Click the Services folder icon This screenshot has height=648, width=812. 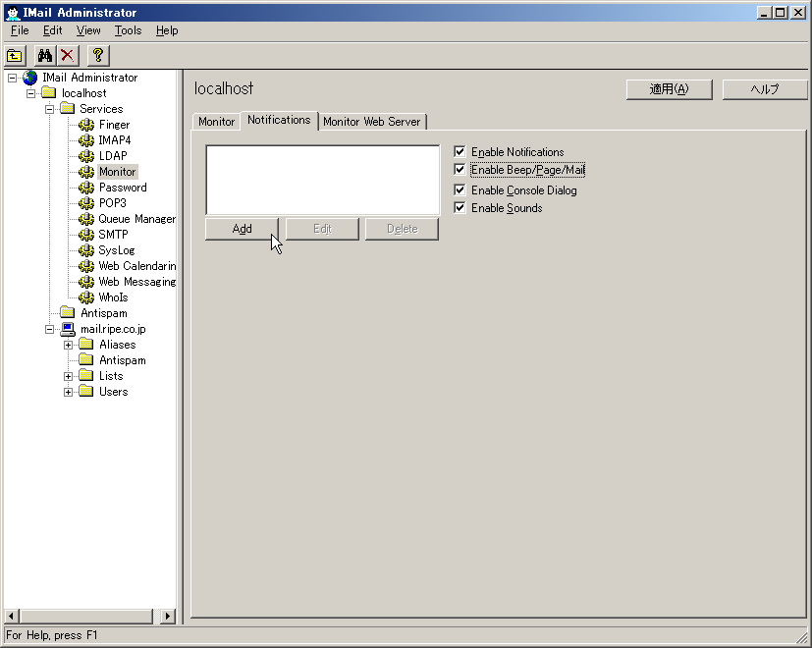click(x=68, y=109)
